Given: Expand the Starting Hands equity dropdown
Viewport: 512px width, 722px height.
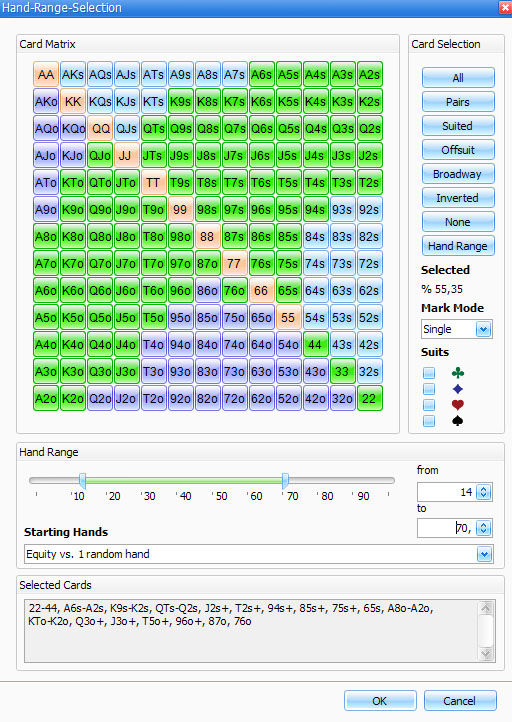Looking at the screenshot, I should tap(484, 554).
